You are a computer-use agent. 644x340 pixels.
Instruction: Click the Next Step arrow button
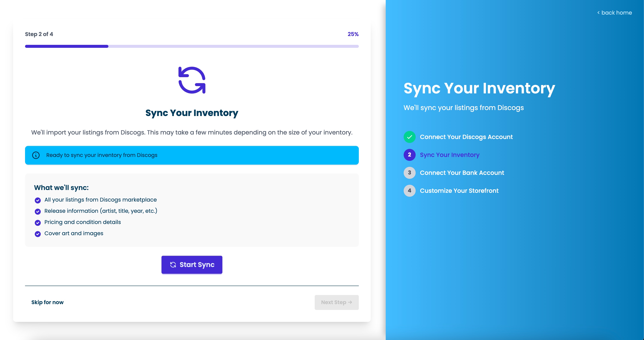337,302
